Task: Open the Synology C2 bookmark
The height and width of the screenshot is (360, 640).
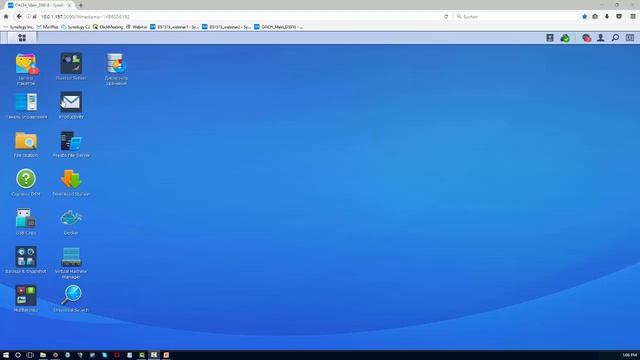Action: 76,27
